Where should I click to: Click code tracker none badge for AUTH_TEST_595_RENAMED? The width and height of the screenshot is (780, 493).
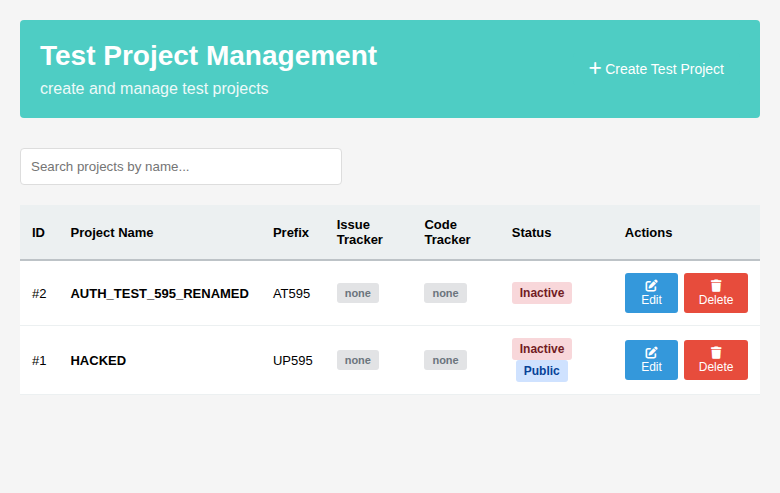(x=445, y=293)
